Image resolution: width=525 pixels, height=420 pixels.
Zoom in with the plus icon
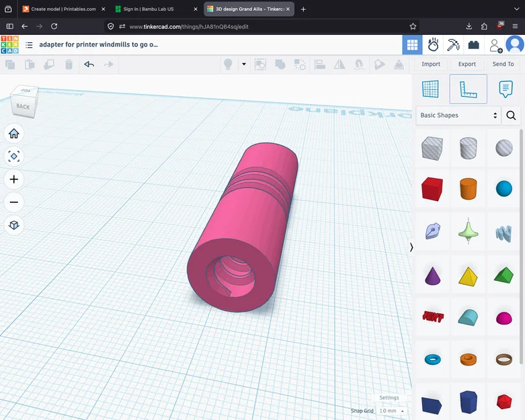click(x=14, y=179)
